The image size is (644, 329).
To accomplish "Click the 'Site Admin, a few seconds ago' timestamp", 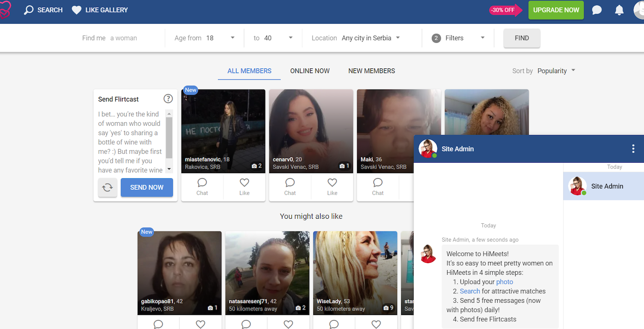I will tap(480, 239).
